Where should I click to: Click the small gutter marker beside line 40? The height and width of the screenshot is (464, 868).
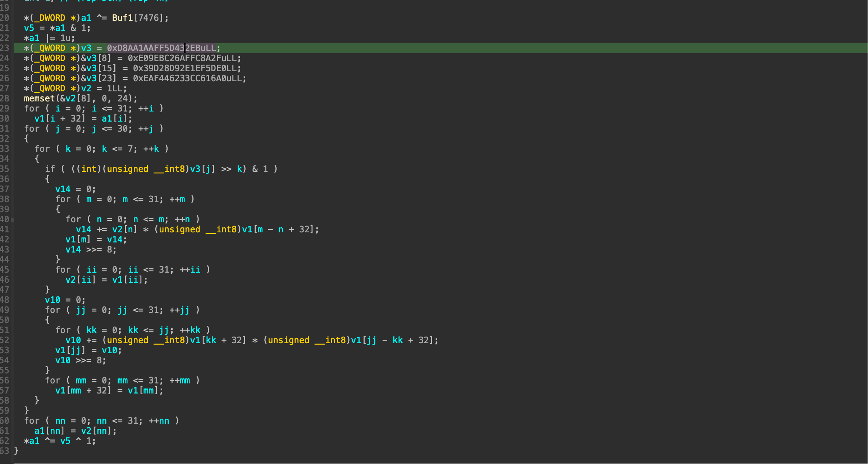[x=12, y=220]
